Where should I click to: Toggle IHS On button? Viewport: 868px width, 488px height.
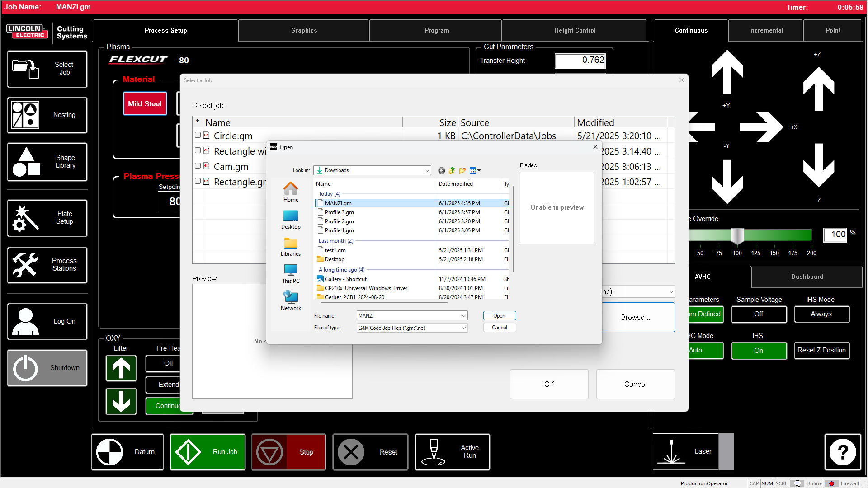pyautogui.click(x=759, y=351)
